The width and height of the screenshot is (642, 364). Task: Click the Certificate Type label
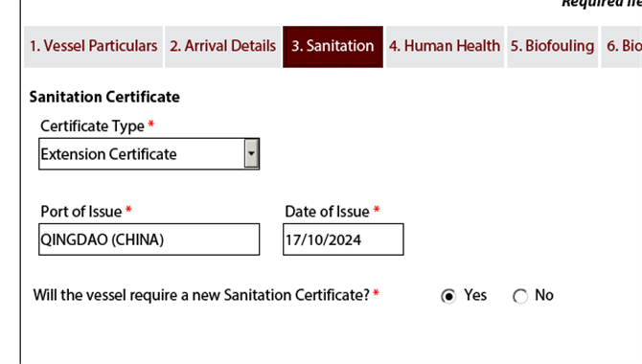(x=92, y=126)
